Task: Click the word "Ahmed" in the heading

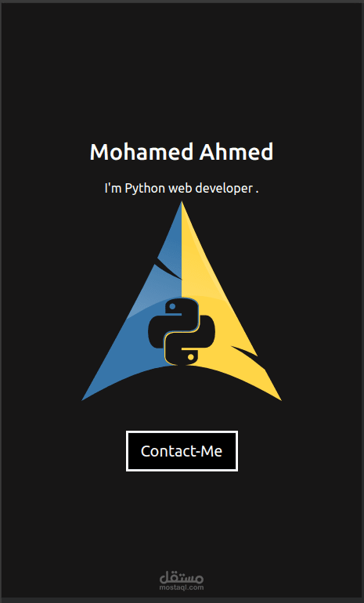Action: [236, 151]
